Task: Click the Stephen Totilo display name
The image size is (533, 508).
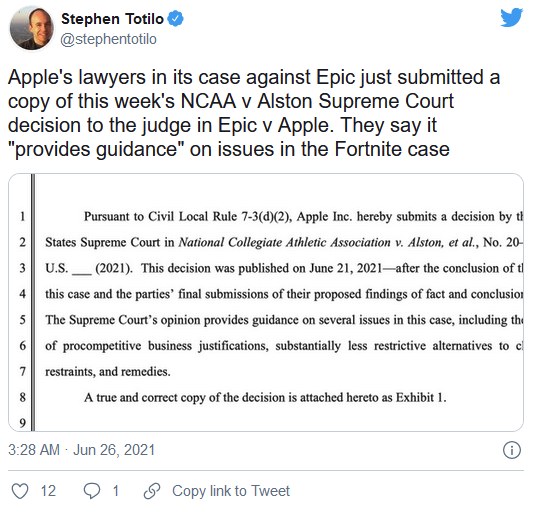Action: (113, 19)
